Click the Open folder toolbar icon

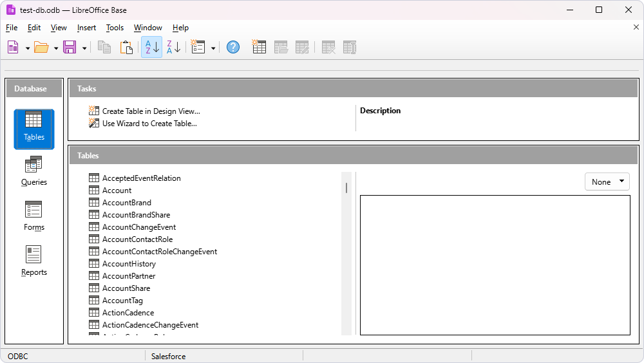41,48
